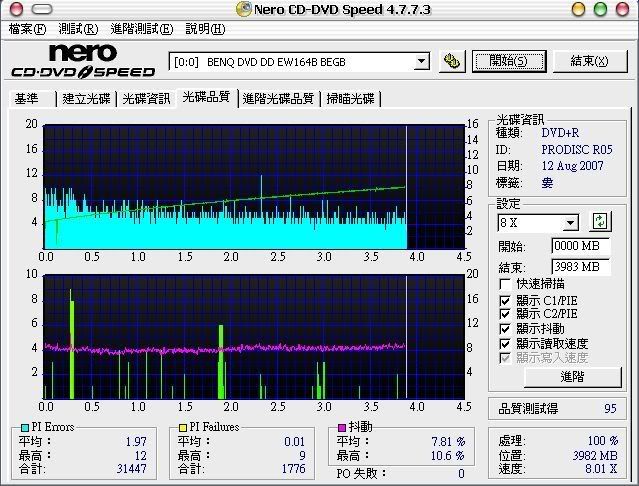The width and height of the screenshot is (639, 486).
Task: Switch to the 建立光碟 tab
Action: click(x=86, y=99)
